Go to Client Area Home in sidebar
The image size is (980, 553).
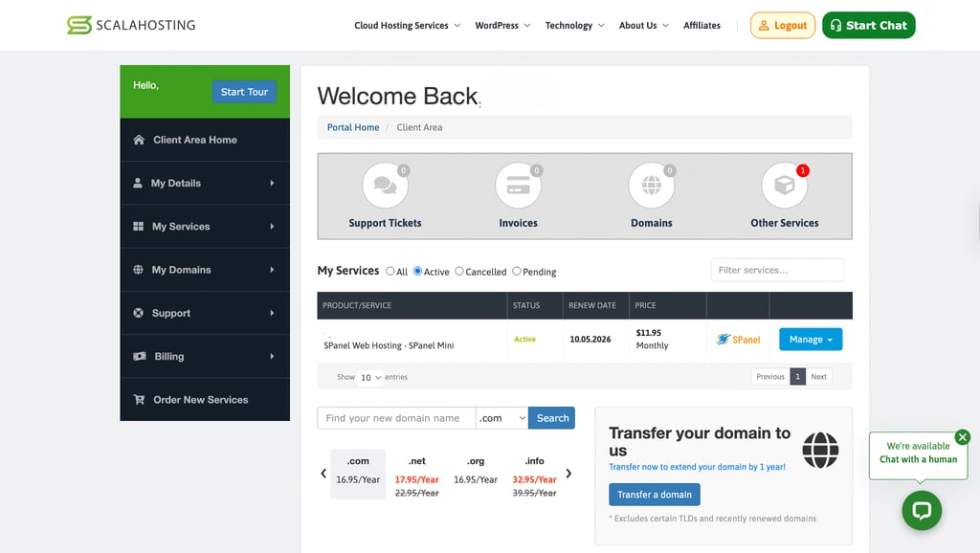click(x=205, y=140)
